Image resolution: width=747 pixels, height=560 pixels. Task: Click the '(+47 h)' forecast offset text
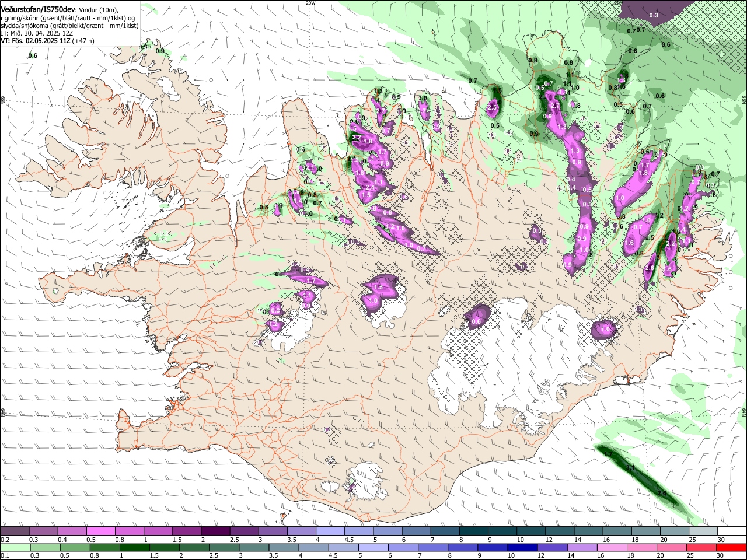coord(83,41)
